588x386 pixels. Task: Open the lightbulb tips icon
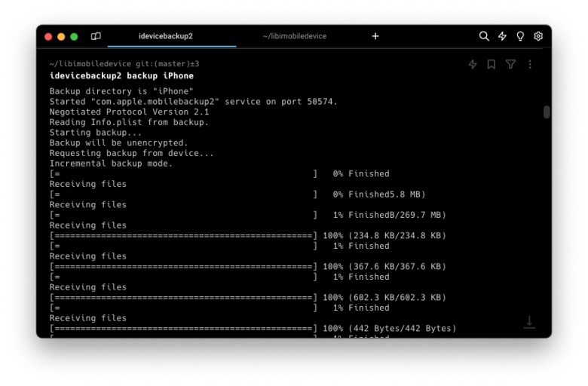520,36
